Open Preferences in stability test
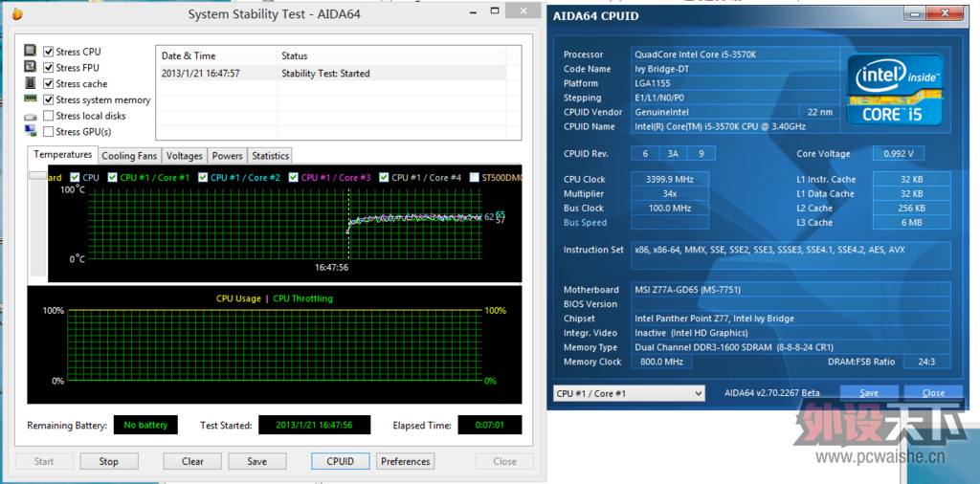This screenshot has width=980, height=484. point(406,461)
